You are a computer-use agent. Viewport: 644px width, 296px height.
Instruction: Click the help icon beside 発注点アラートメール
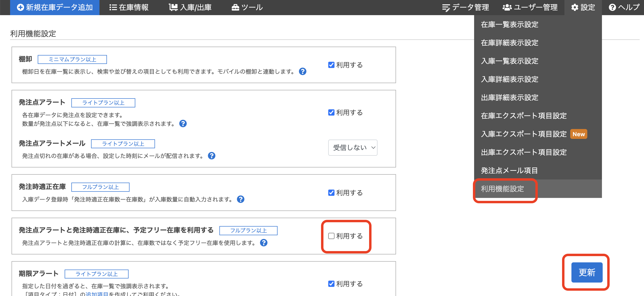212,156
